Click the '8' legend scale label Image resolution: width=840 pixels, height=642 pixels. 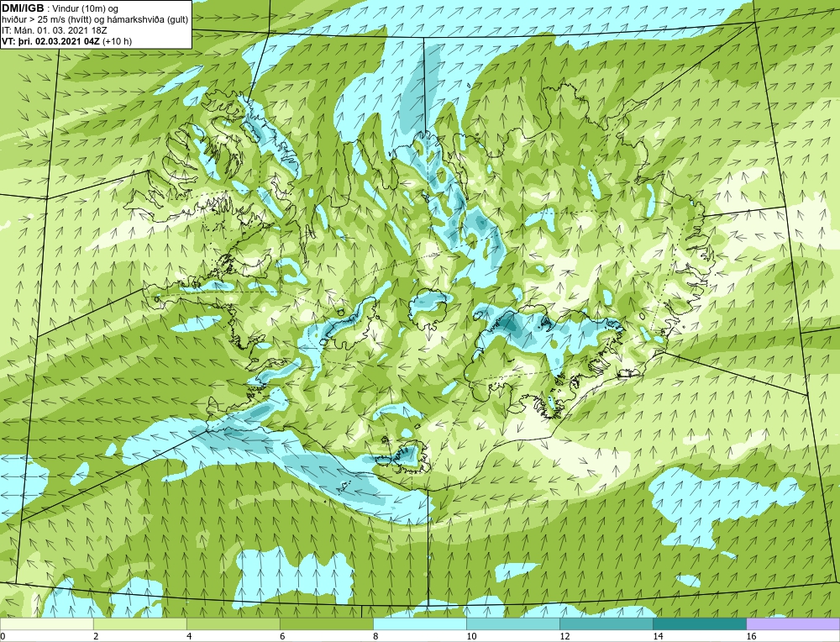(375, 636)
